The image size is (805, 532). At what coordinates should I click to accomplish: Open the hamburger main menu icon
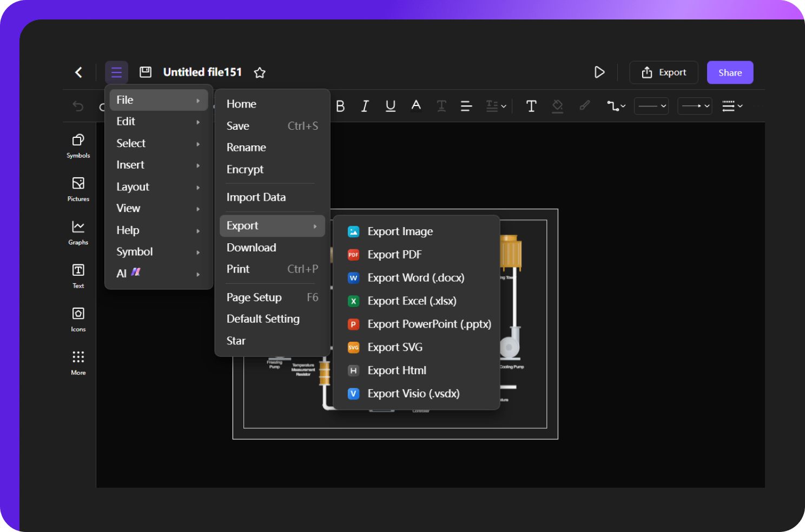point(116,72)
